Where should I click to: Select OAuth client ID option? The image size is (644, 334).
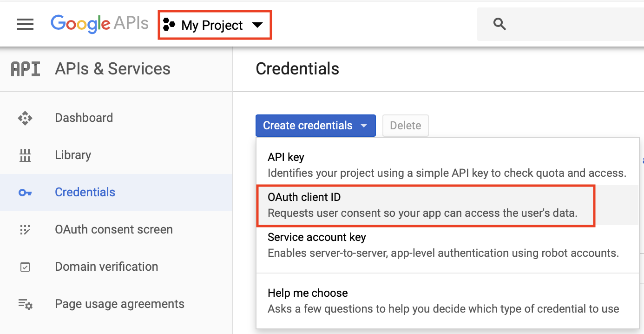(x=447, y=206)
